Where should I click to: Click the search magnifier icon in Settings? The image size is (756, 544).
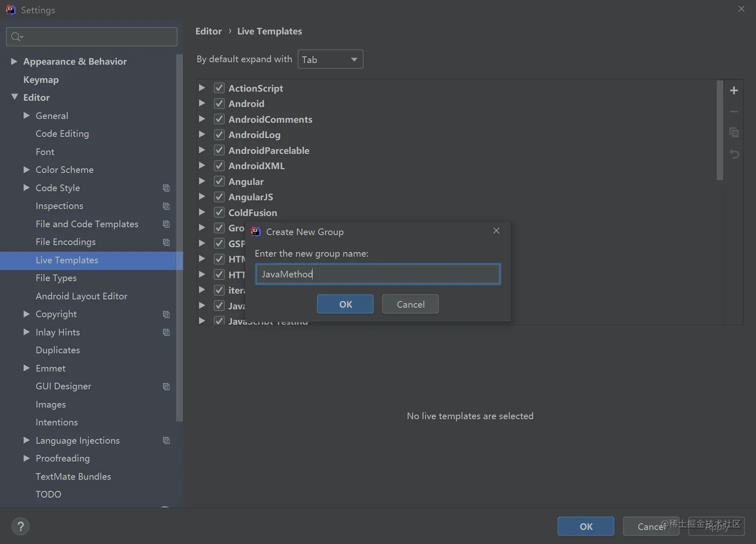pyautogui.click(x=16, y=36)
